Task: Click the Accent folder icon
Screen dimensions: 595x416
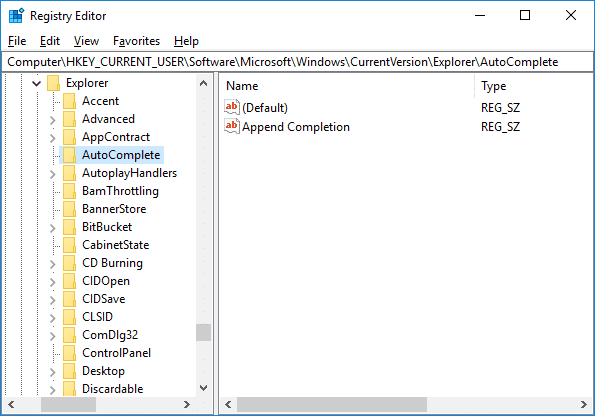Action: [69, 101]
